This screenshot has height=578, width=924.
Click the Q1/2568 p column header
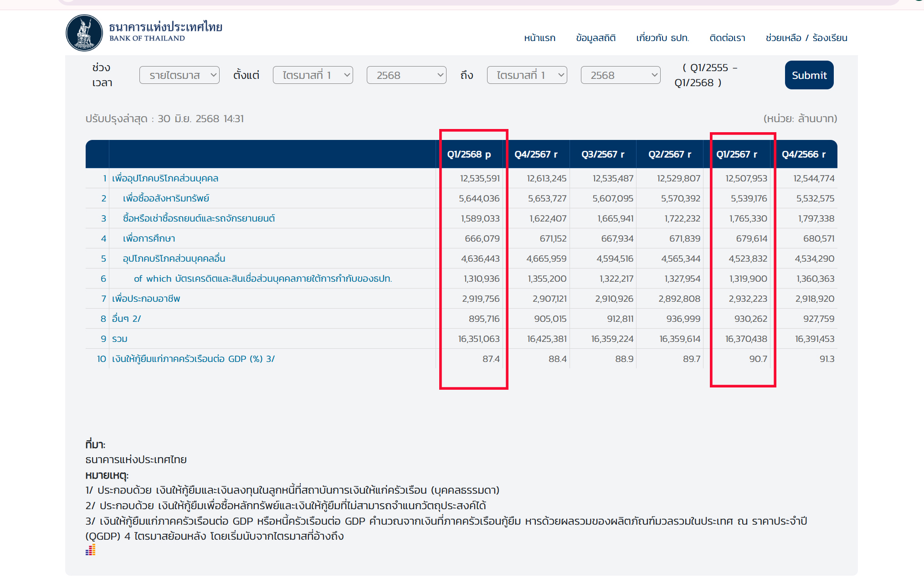[x=469, y=155]
